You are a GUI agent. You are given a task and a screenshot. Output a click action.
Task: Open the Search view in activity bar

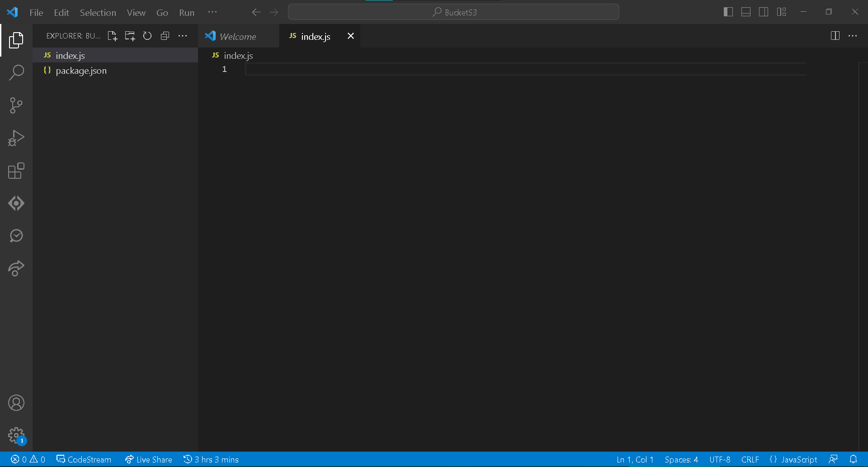click(x=16, y=72)
